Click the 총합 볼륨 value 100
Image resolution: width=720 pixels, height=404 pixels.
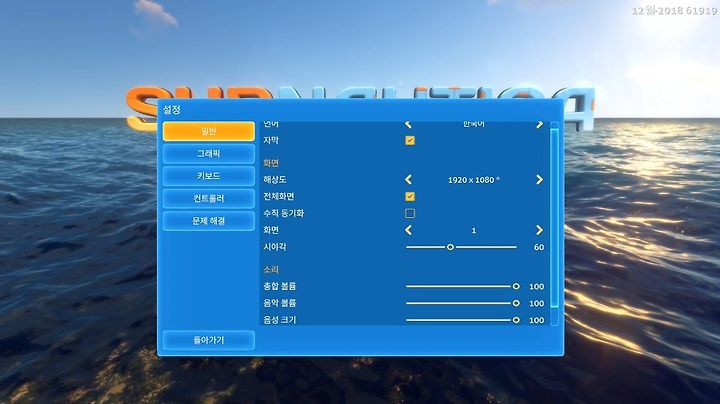537,286
